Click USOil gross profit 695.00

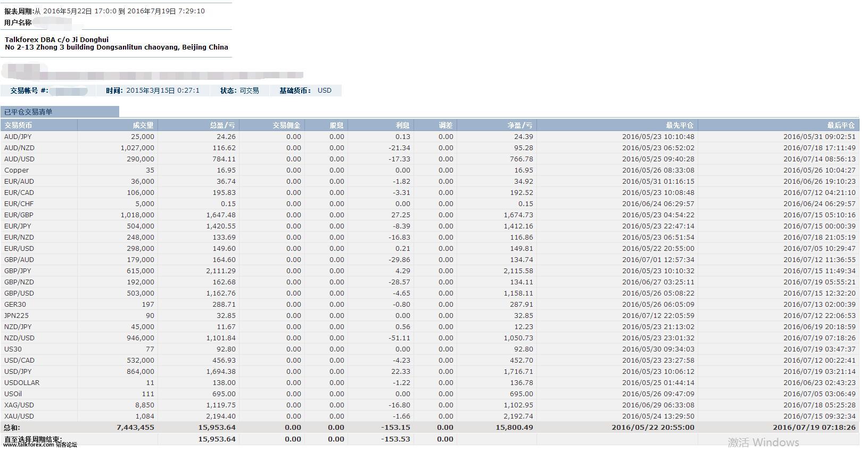click(224, 394)
